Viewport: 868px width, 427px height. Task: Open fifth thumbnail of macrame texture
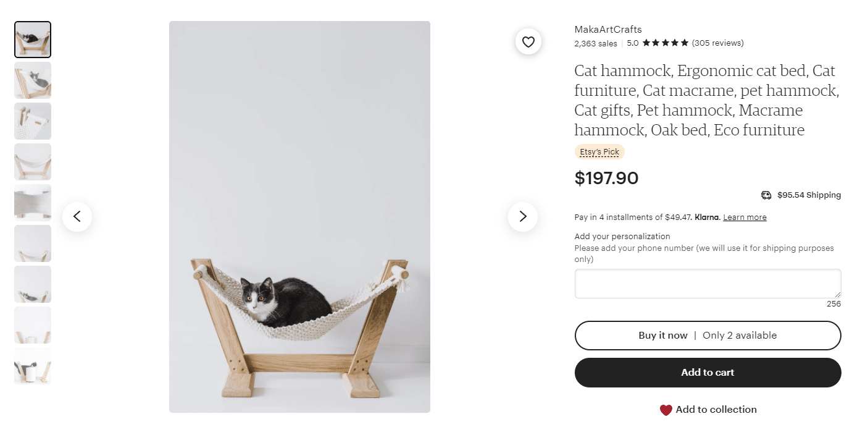(x=33, y=203)
